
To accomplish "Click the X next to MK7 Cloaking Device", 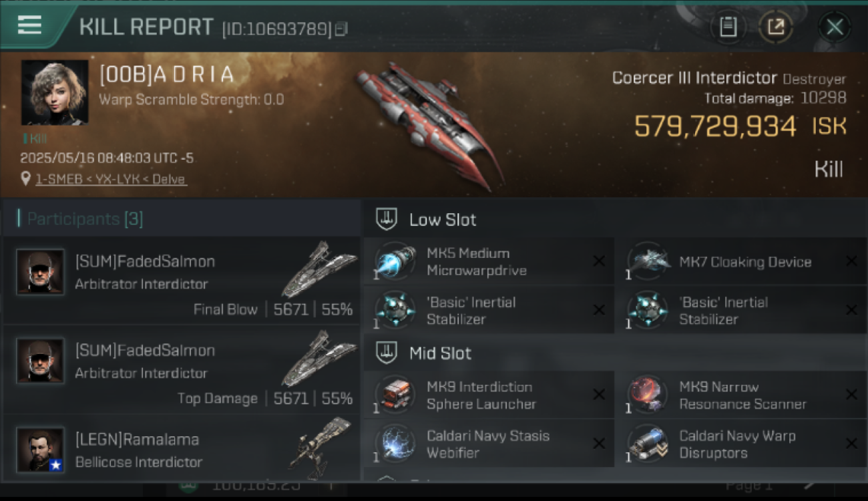I will tap(851, 261).
